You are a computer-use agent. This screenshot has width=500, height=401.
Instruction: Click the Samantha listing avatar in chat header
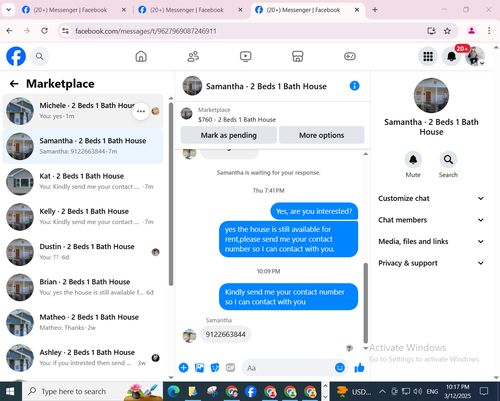pyautogui.click(x=192, y=86)
